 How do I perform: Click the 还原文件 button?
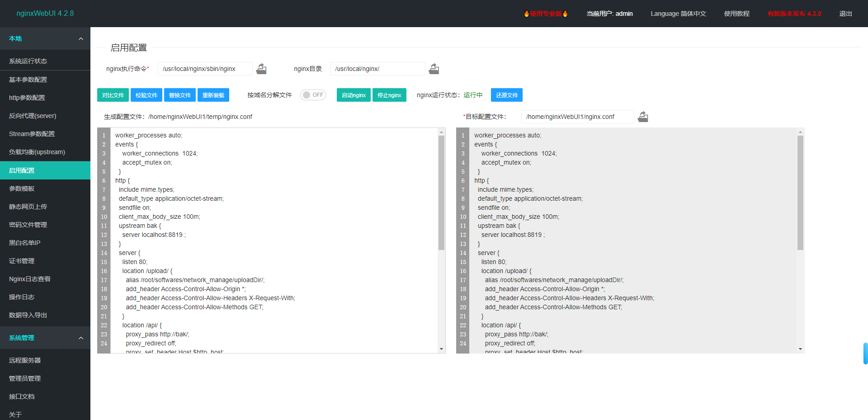click(x=507, y=95)
